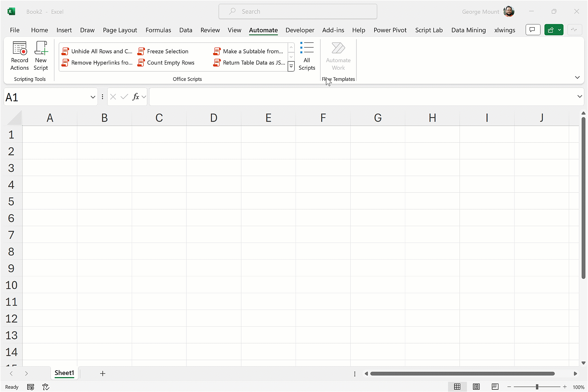Expand the formula bar
The height and width of the screenshot is (392, 588).
click(579, 97)
